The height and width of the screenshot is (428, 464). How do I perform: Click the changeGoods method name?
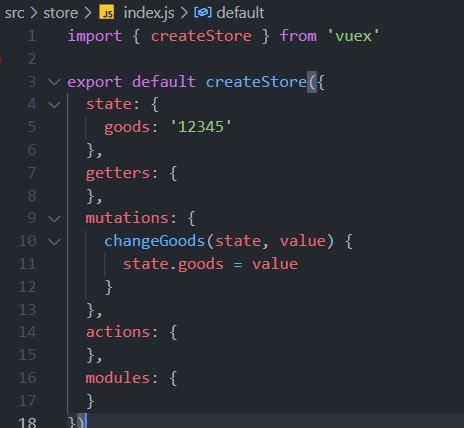click(x=154, y=241)
